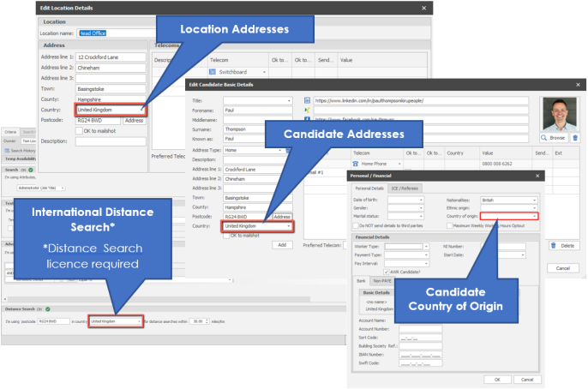The width and height of the screenshot is (588, 389).
Task: Close the Personal / Financial dialog
Action: (537, 175)
